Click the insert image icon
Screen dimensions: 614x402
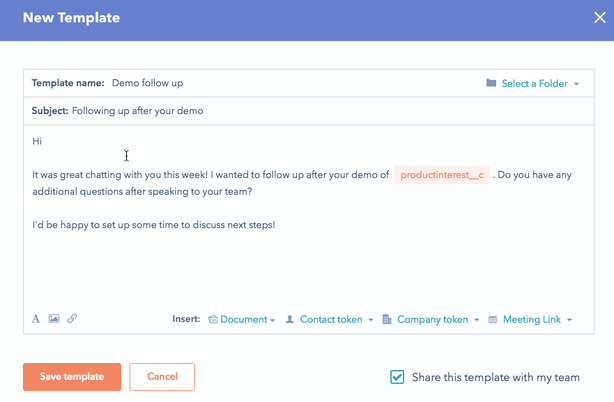click(x=54, y=319)
